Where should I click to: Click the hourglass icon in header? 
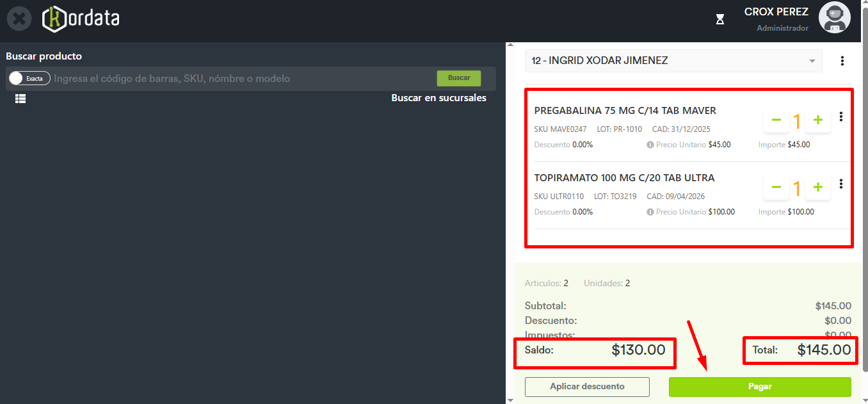[719, 20]
